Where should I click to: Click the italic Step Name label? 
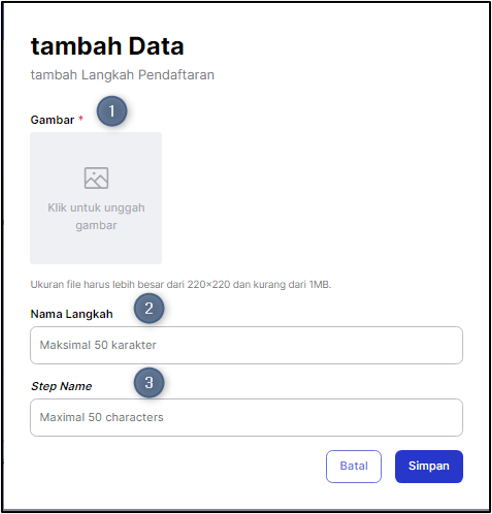click(61, 386)
